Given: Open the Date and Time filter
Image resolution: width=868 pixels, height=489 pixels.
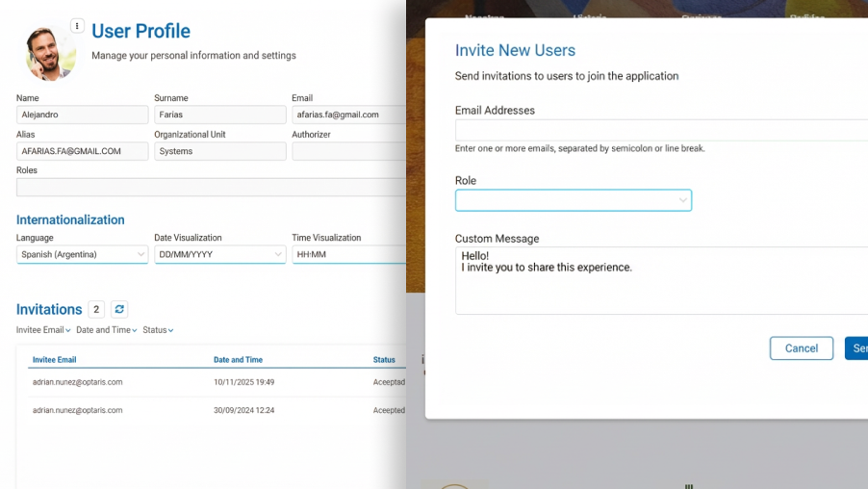Looking at the screenshot, I should pyautogui.click(x=106, y=330).
